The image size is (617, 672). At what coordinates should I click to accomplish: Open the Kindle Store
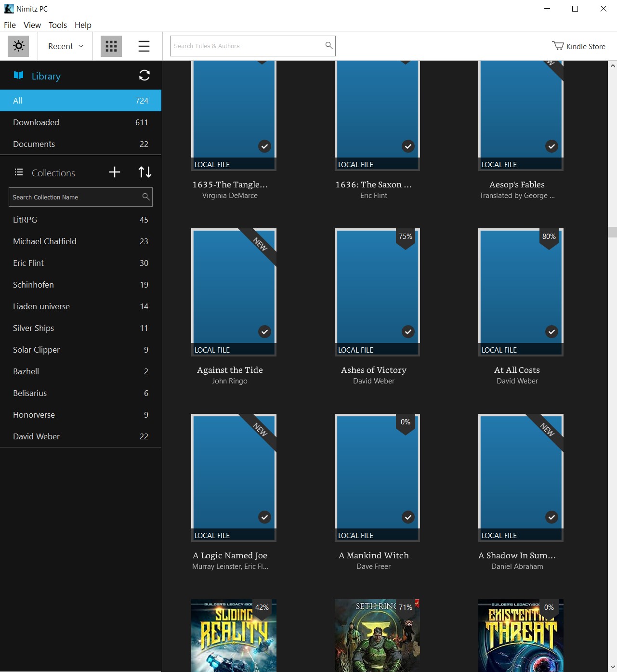(x=579, y=46)
